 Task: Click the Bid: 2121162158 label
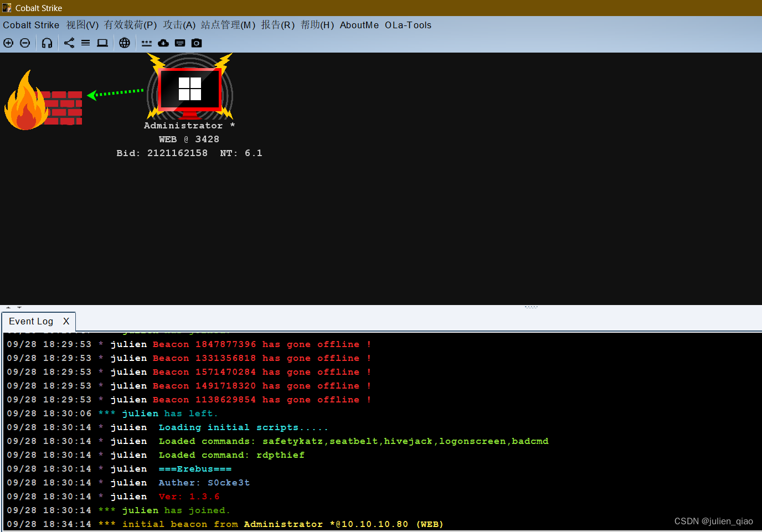coord(162,153)
